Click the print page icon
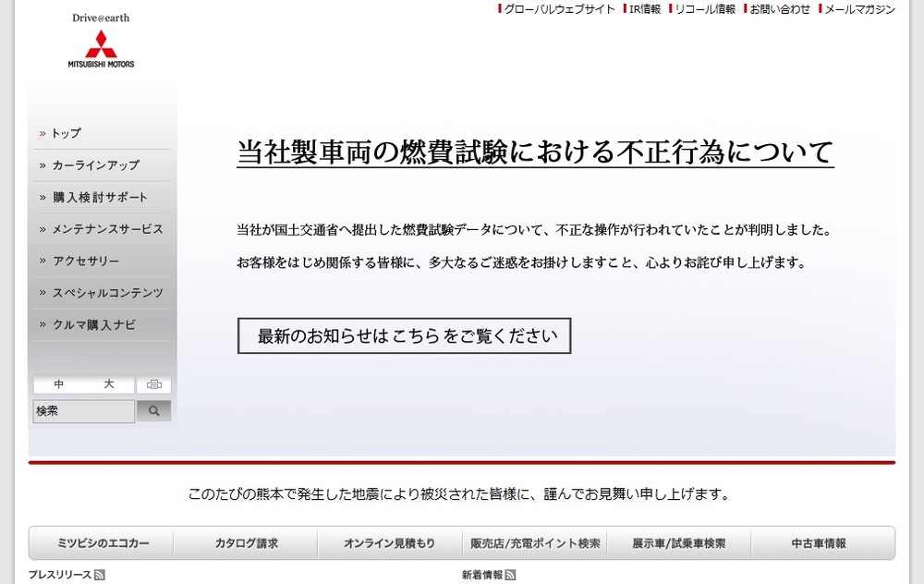Screen dimensions: 924x584 coord(153,385)
